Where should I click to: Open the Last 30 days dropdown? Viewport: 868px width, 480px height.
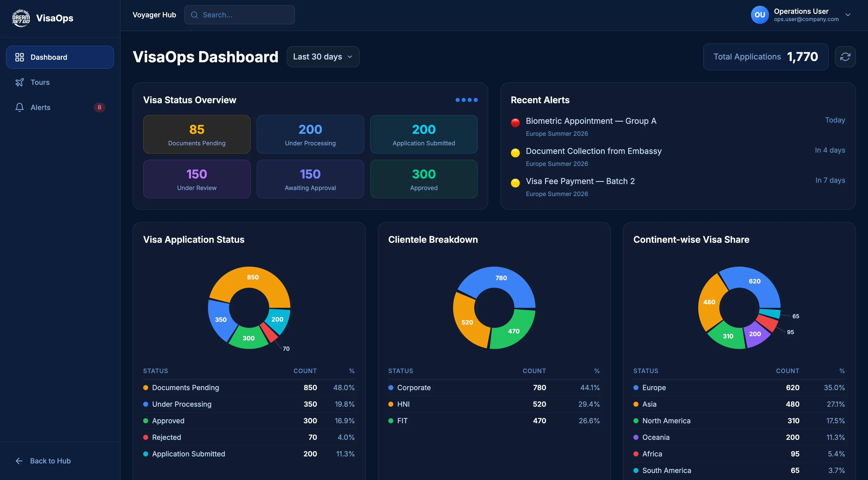point(322,56)
